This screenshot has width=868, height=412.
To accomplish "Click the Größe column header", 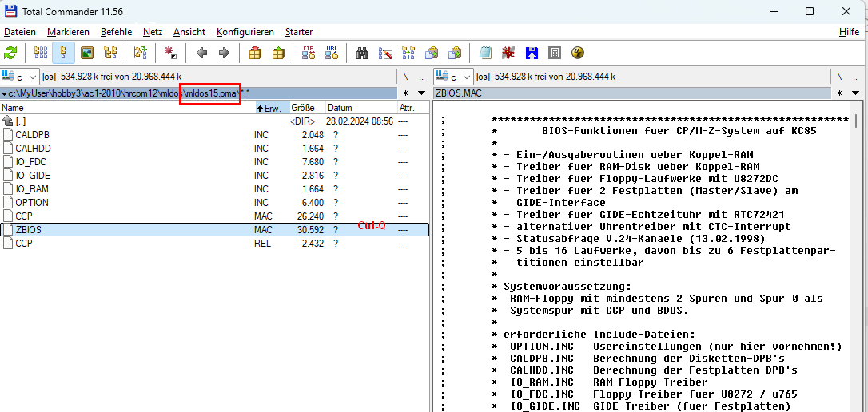I will [302, 108].
